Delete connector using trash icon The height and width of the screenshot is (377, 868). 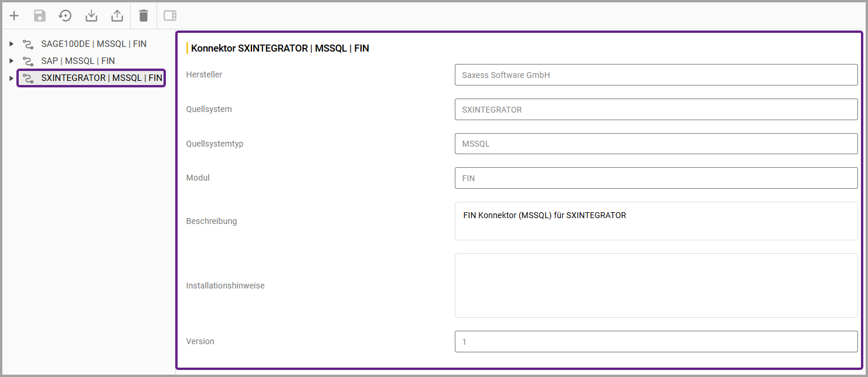tap(144, 16)
